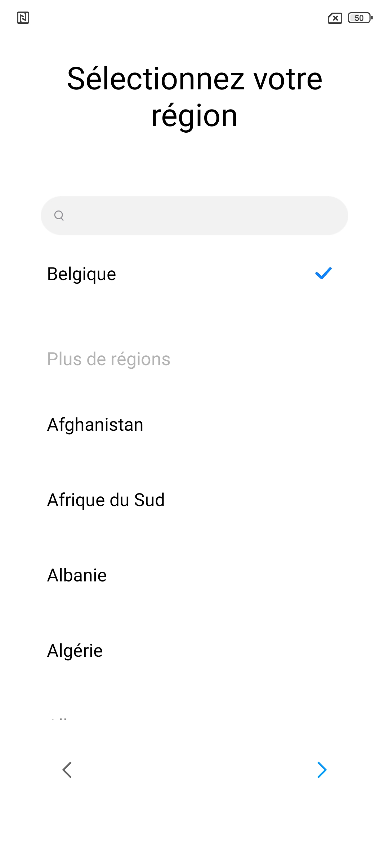Tap the word régions in the section header

[x=140, y=359]
